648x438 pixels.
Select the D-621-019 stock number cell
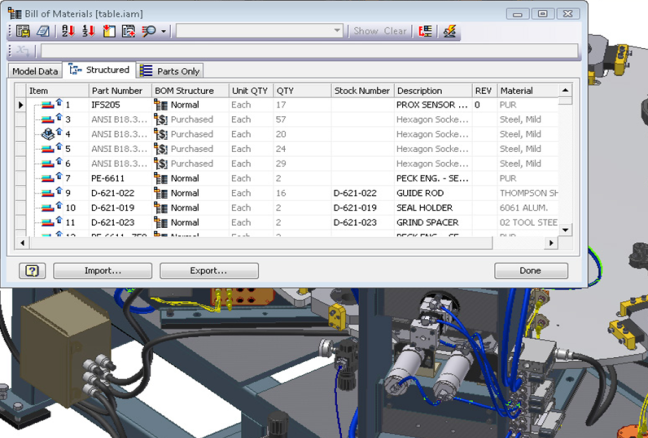[362, 208]
